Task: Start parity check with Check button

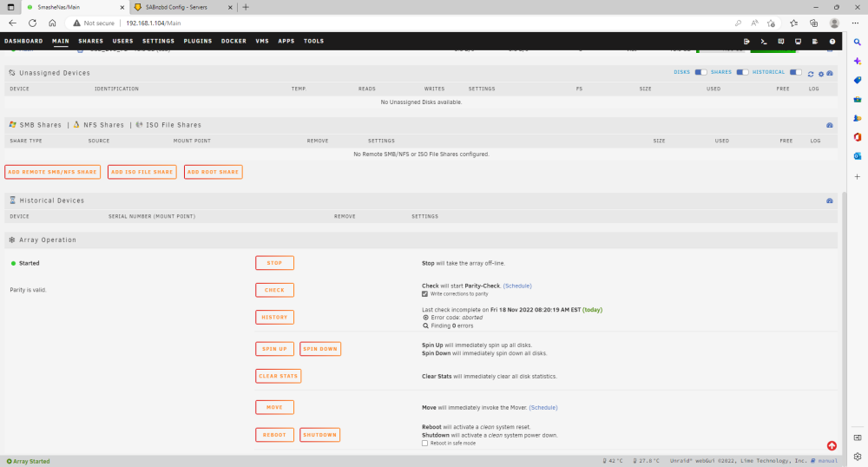Action: pos(274,290)
